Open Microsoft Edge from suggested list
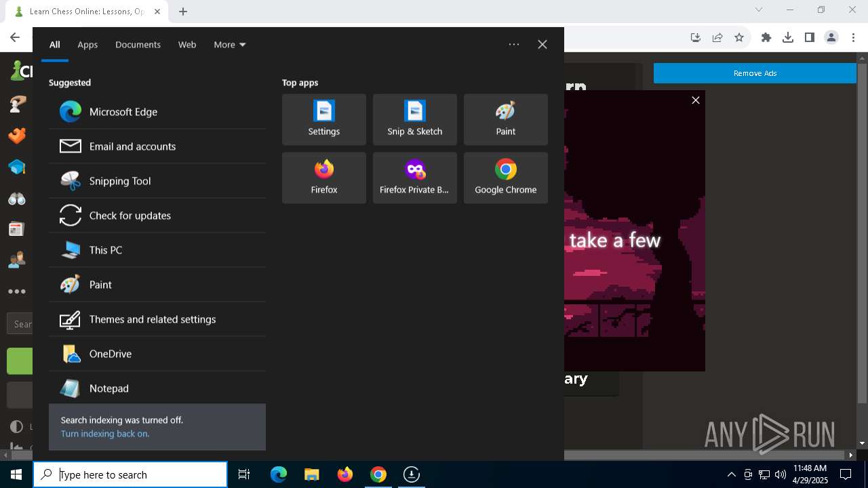Viewport: 868px width, 488px height. (x=157, y=112)
